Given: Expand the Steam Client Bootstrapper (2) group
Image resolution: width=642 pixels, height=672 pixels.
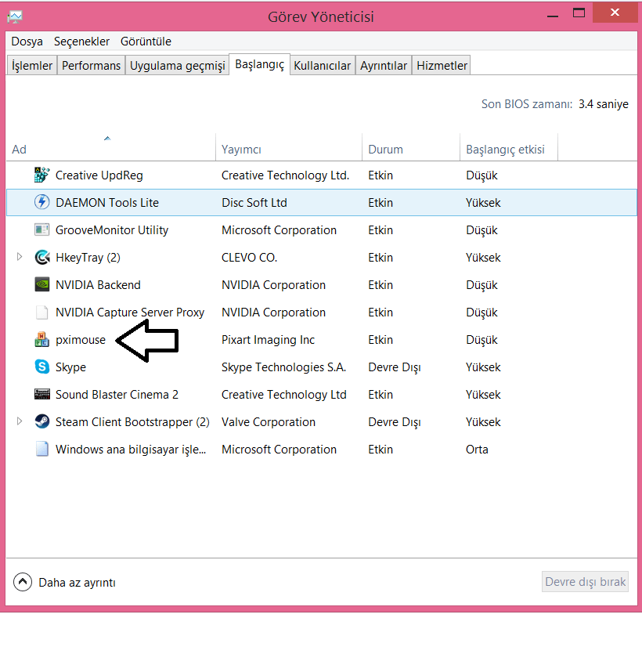Looking at the screenshot, I should [20, 421].
